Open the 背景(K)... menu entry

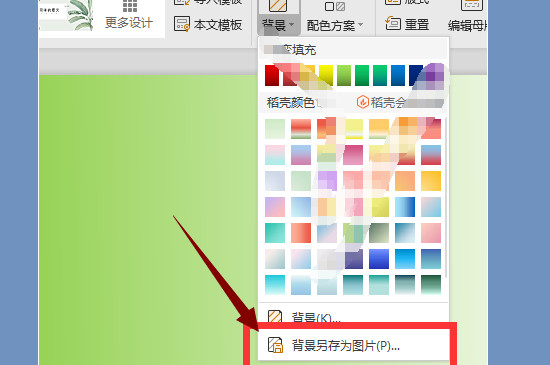click(354, 317)
